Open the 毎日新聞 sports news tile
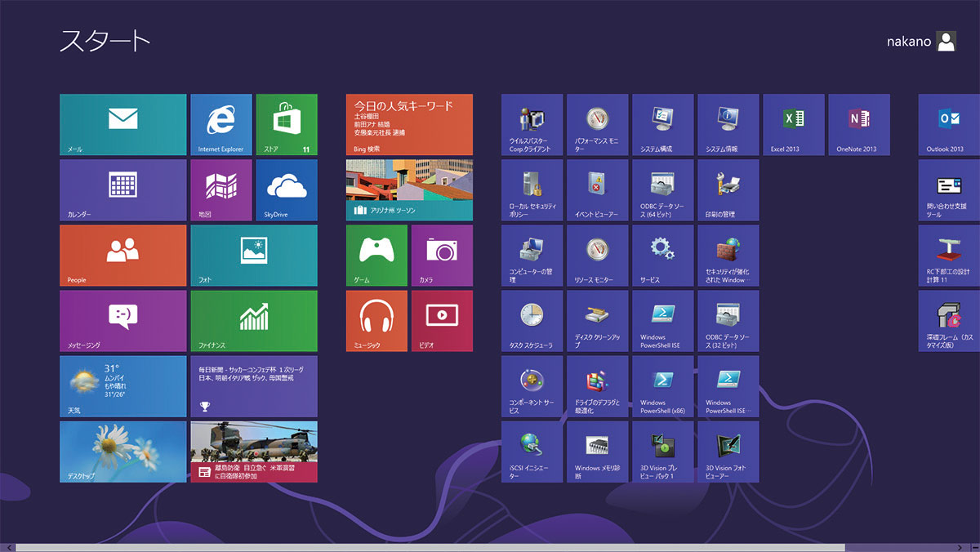980x552 pixels. (x=254, y=385)
